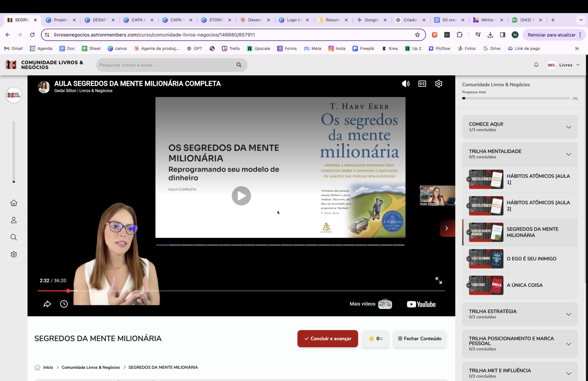Show more bookmarks with the double chevron
The height and width of the screenshot is (381, 588).
tap(577, 48)
